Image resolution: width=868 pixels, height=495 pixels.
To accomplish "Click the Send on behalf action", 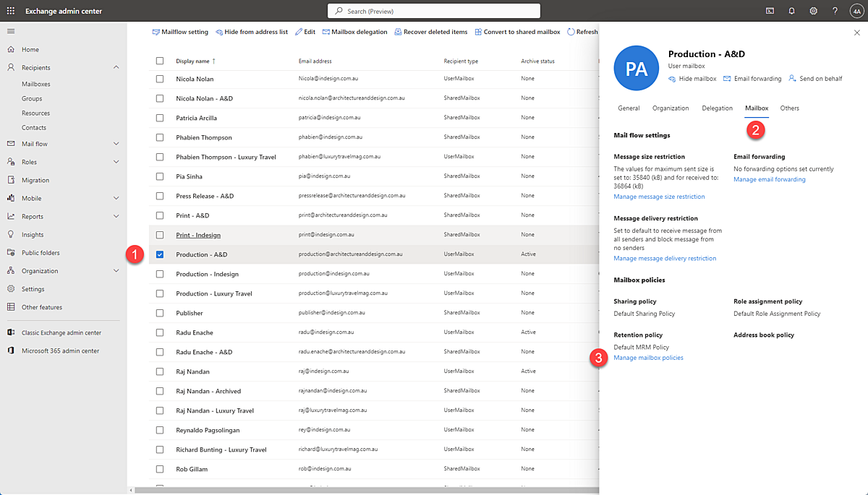I will pos(815,78).
